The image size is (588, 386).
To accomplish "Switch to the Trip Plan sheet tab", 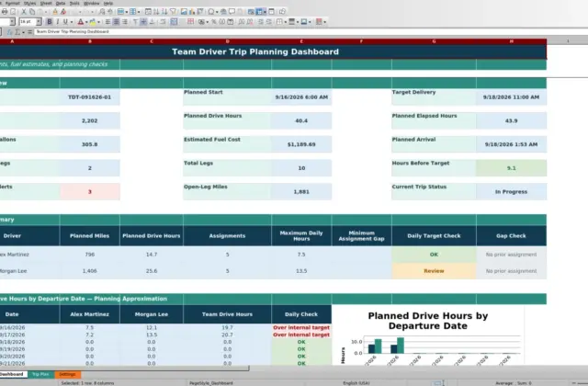I will (x=40, y=374).
